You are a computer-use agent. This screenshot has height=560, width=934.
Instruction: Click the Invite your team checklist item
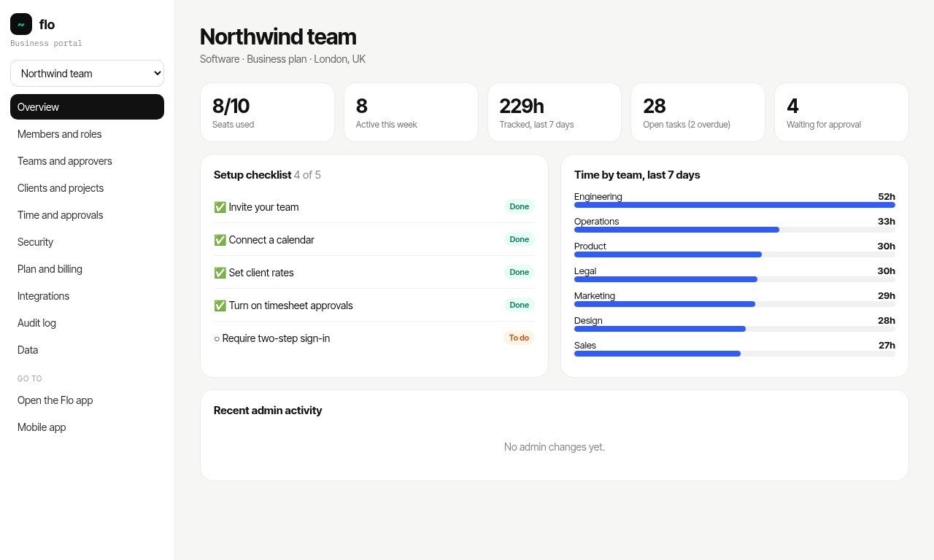(x=374, y=207)
